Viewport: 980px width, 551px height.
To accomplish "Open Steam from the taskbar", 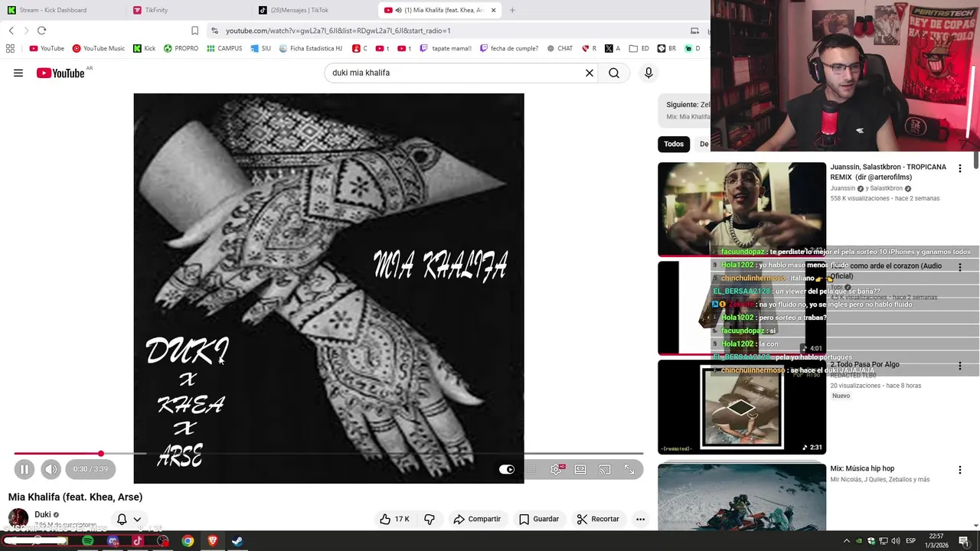I will pyautogui.click(x=237, y=541).
